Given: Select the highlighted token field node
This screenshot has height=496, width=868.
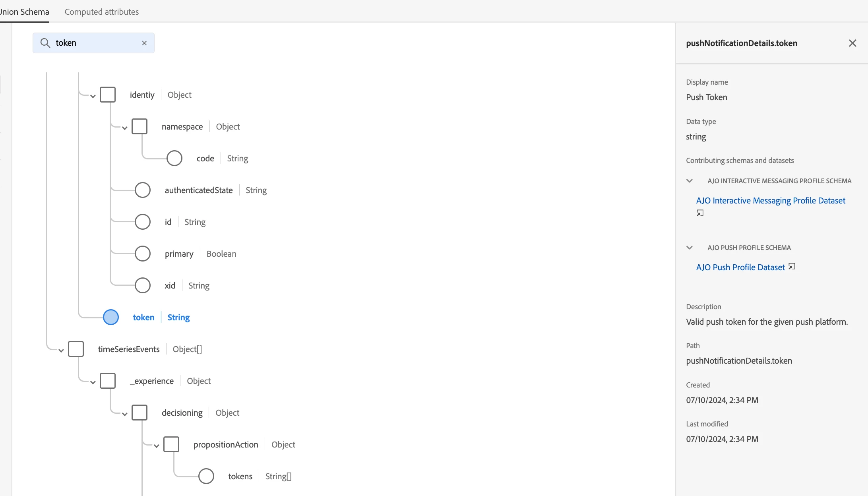Looking at the screenshot, I should click(111, 317).
